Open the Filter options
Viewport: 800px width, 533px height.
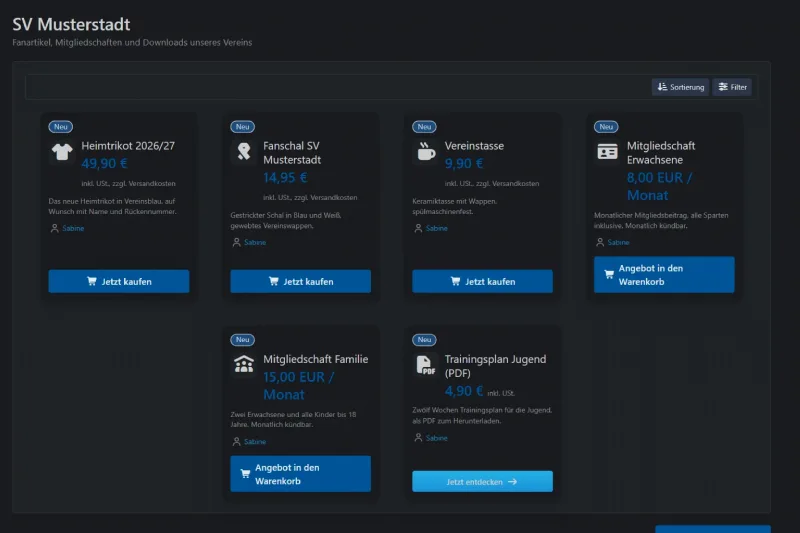click(x=732, y=87)
